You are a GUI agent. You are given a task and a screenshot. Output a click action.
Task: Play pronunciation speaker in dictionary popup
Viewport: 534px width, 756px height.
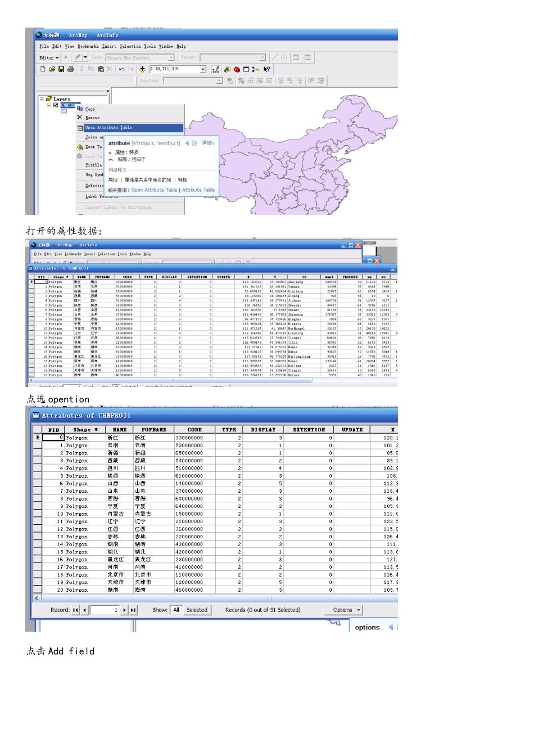click(x=187, y=143)
